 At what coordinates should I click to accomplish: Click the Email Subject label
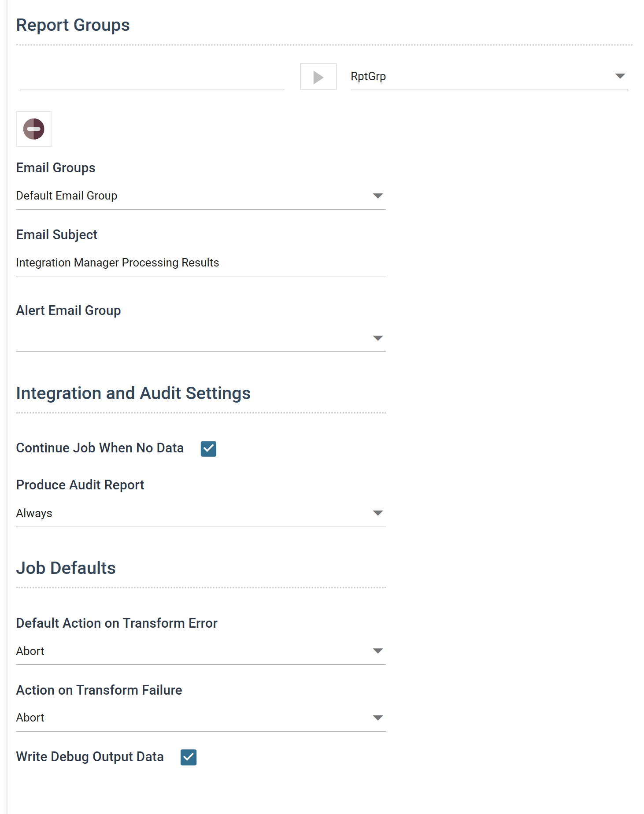point(57,235)
